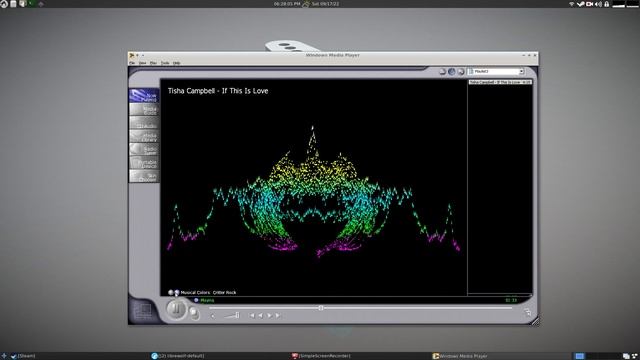Click the Wi-Fi indicator in the tray

(571, 4)
